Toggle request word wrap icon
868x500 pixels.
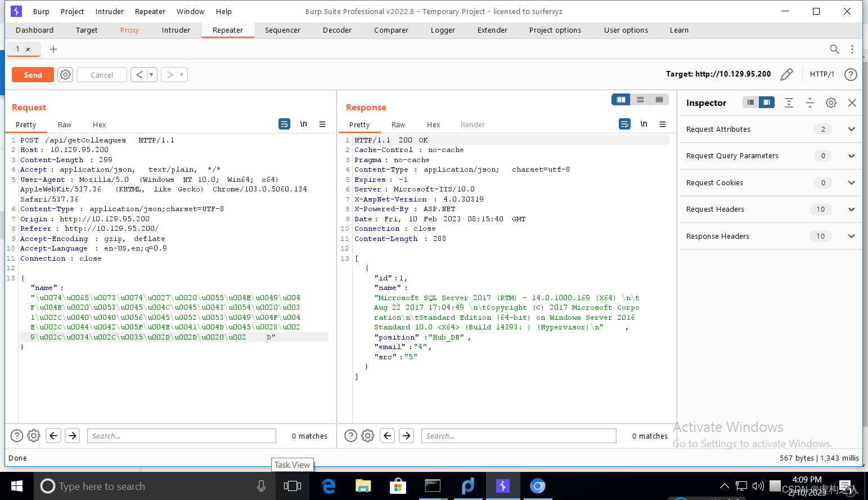pyautogui.click(x=285, y=124)
